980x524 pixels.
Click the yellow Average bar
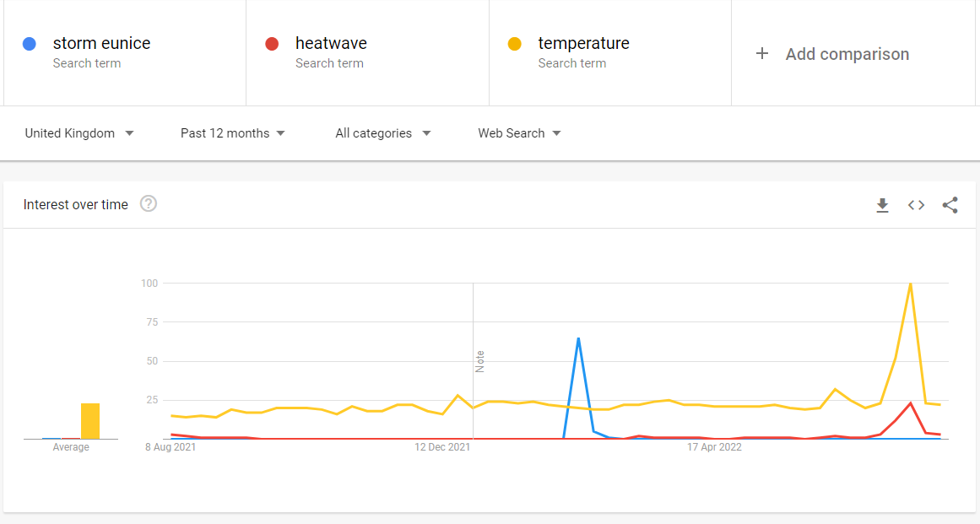[90, 421]
